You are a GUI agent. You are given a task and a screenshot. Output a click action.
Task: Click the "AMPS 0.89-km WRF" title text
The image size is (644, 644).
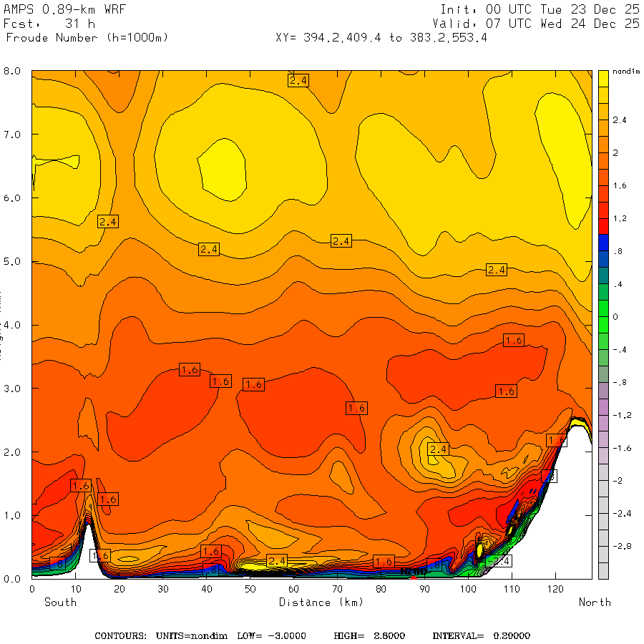[x=64, y=9]
